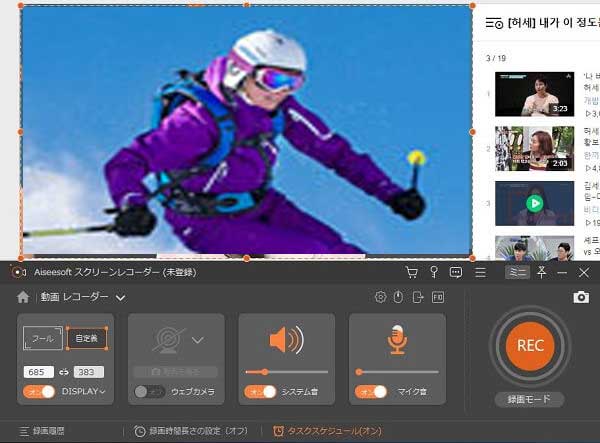Click the recording length clock icon
Image resolution: width=600 pixels, height=443 pixels.
coord(140,432)
